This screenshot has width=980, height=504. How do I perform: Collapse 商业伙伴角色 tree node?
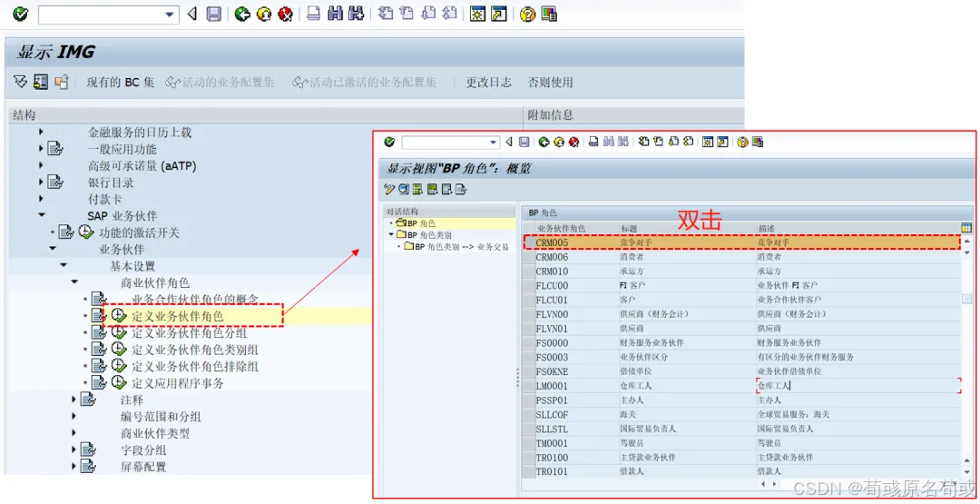click(x=74, y=282)
